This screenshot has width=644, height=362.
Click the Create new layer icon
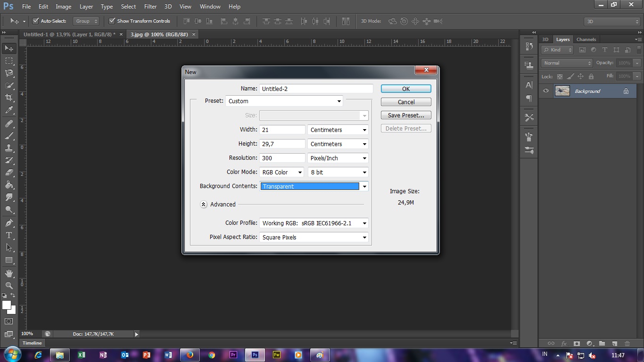tap(615, 344)
